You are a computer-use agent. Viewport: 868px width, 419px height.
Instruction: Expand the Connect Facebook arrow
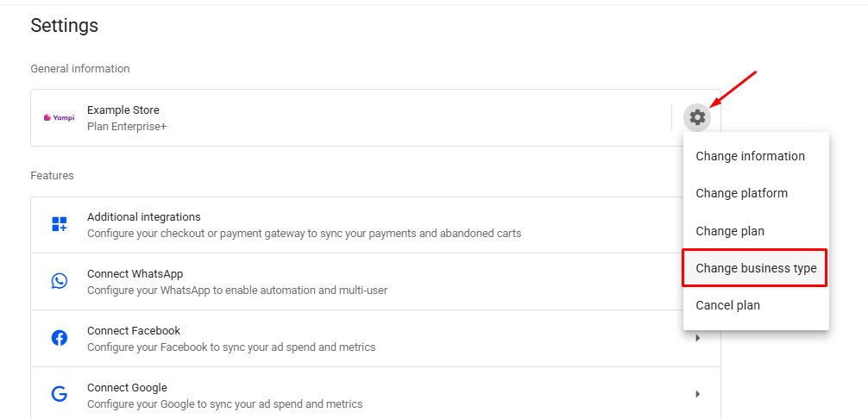pyautogui.click(x=697, y=338)
